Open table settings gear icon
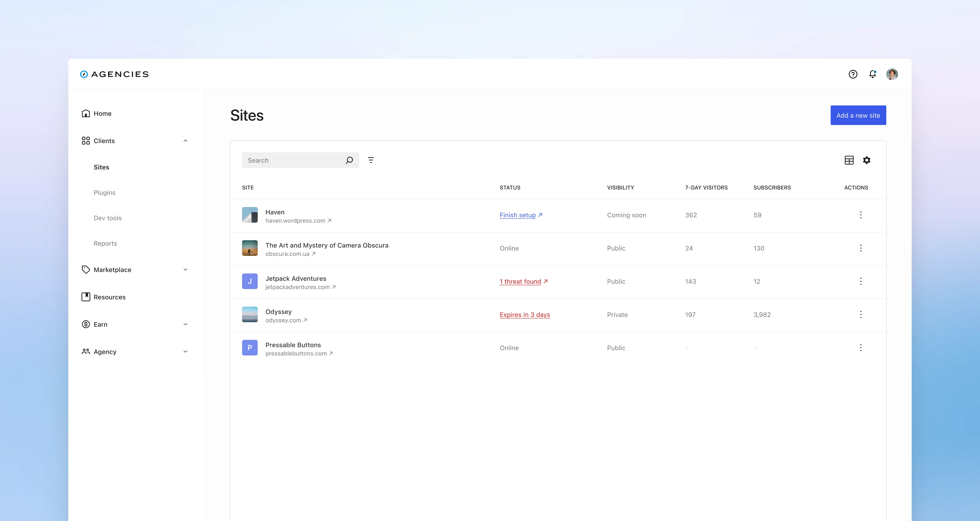This screenshot has height=521, width=980. point(867,160)
